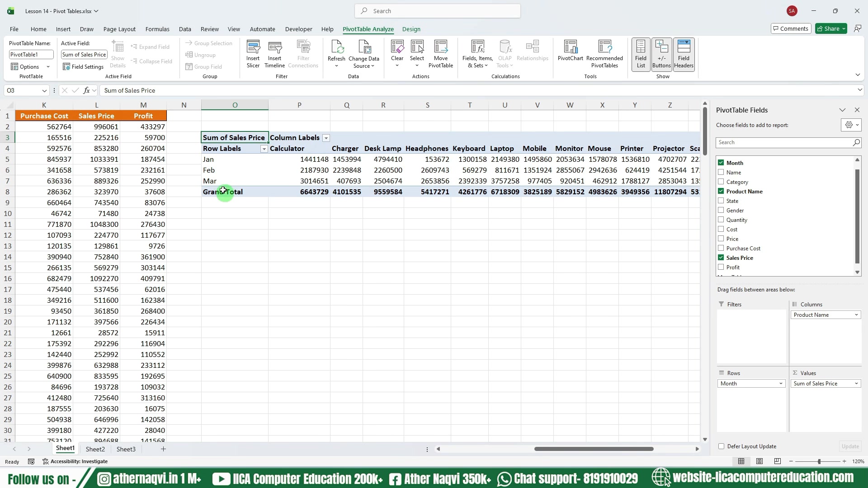Open the PivotTable Fields gear tools menu
The height and width of the screenshot is (488, 868).
tap(851, 125)
